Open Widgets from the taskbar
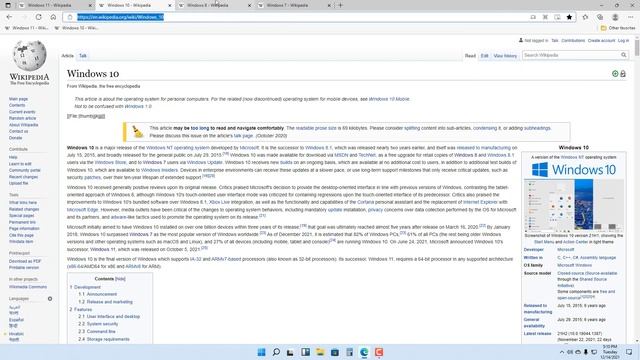640x360 pixels. [x=305, y=352]
